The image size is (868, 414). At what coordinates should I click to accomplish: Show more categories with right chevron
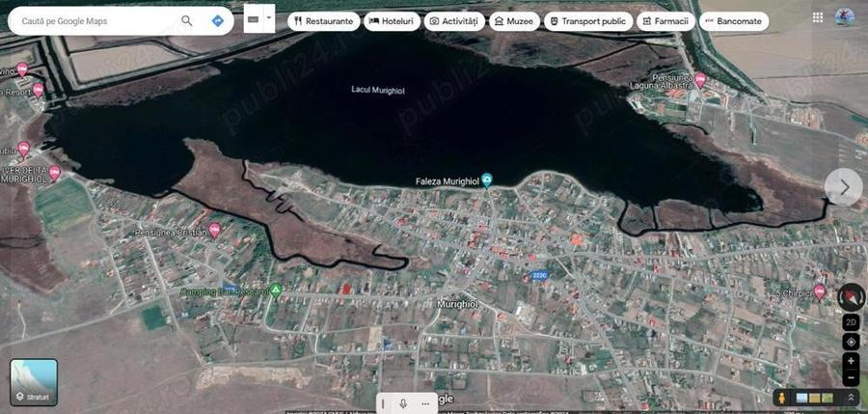(x=844, y=187)
